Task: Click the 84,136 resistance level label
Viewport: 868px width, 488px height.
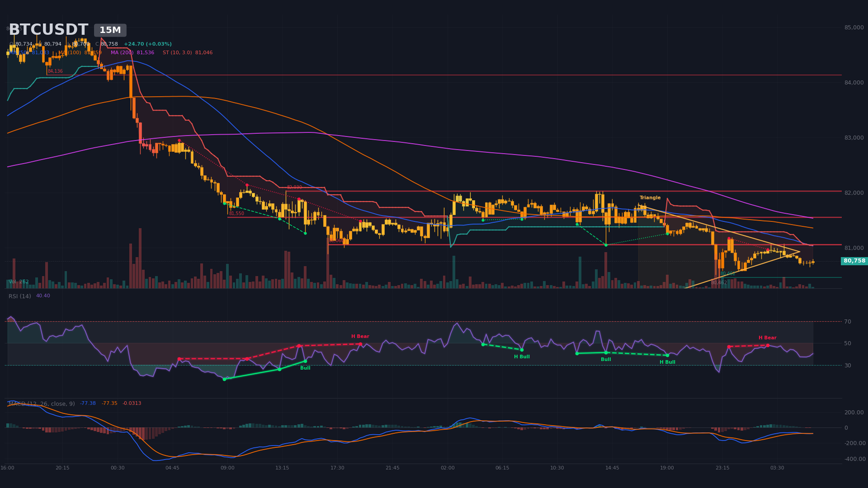Action: tap(55, 71)
